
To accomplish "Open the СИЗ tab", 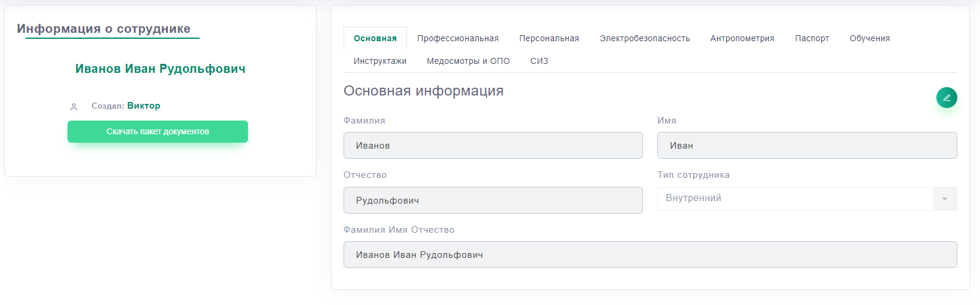I will (x=539, y=61).
